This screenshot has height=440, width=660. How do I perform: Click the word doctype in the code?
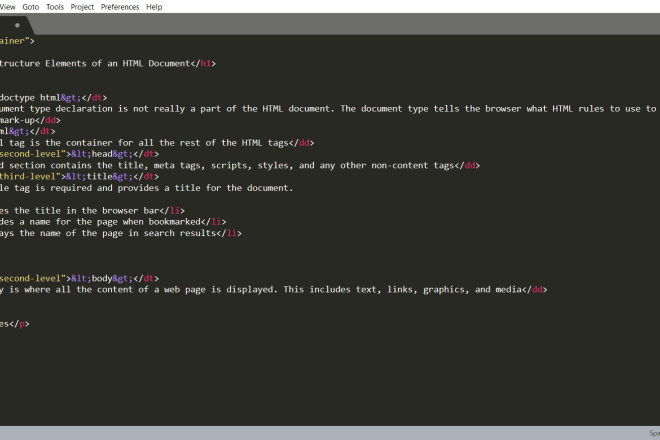[x=20, y=97]
